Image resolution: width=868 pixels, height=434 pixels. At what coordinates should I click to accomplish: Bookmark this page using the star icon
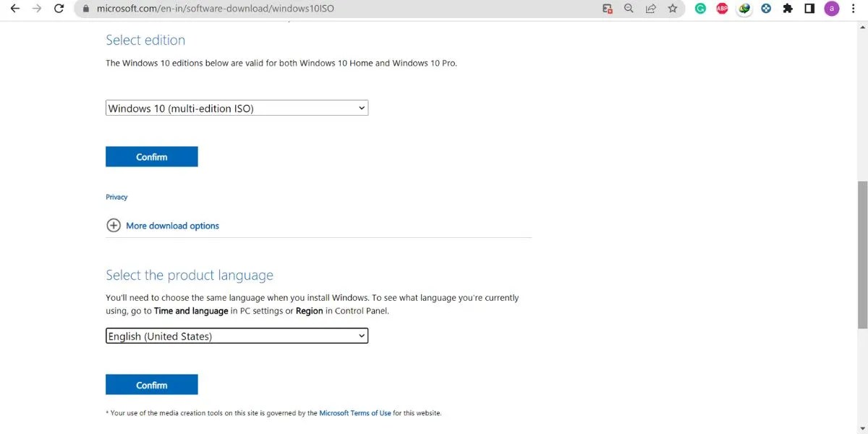coord(673,8)
